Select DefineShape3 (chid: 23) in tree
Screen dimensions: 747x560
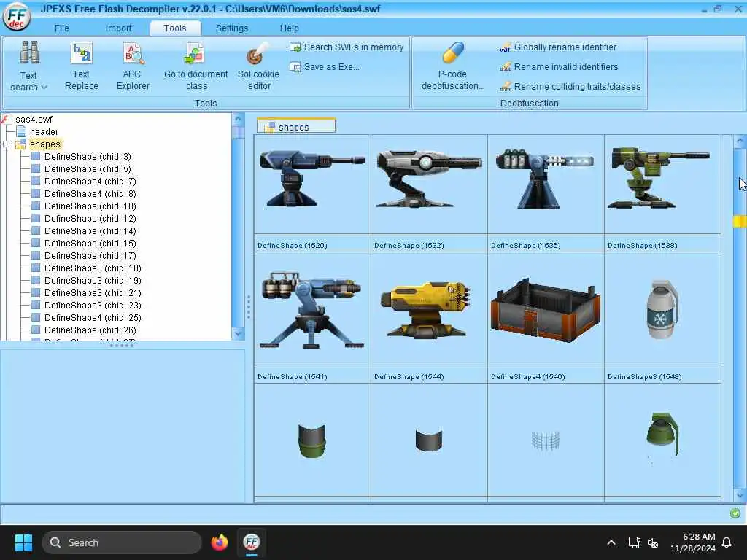[x=93, y=305]
